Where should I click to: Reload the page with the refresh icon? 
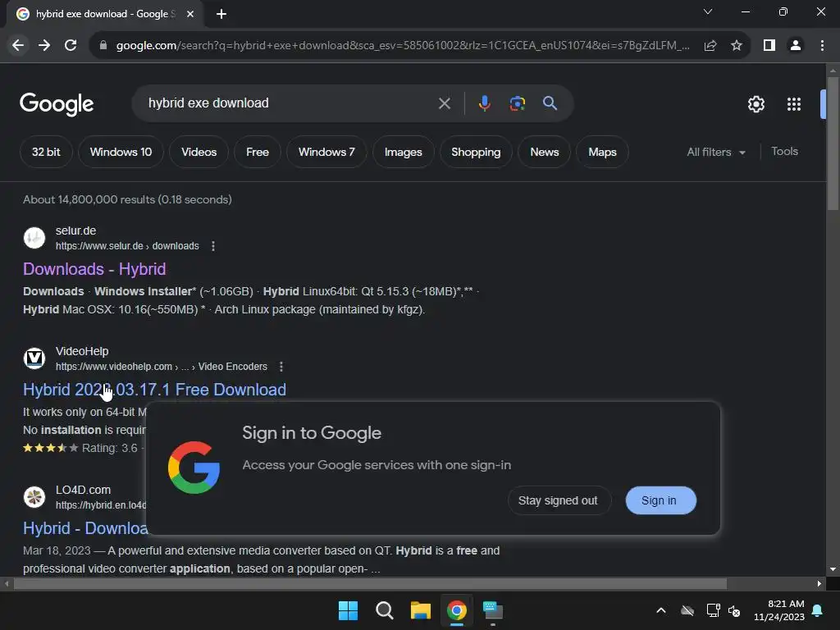tap(71, 46)
